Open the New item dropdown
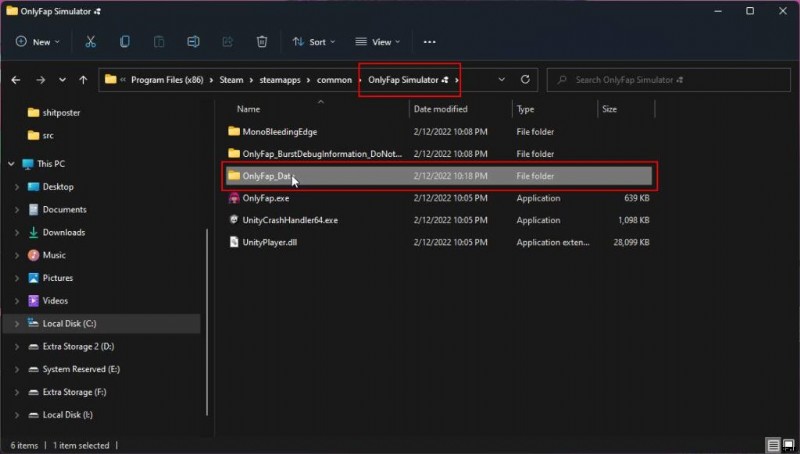The height and width of the screenshot is (454, 800). pos(38,42)
